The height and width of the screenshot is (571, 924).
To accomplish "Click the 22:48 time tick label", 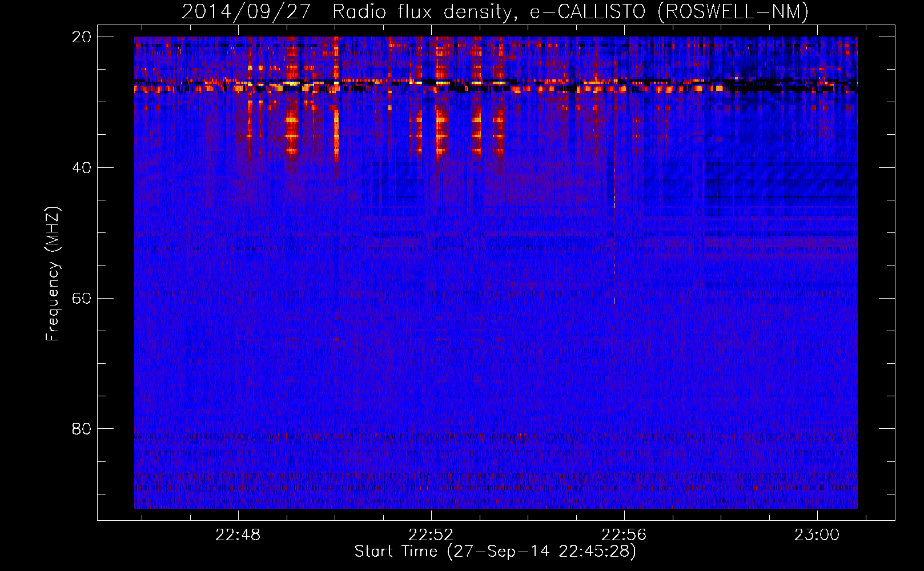I will click(x=238, y=535).
